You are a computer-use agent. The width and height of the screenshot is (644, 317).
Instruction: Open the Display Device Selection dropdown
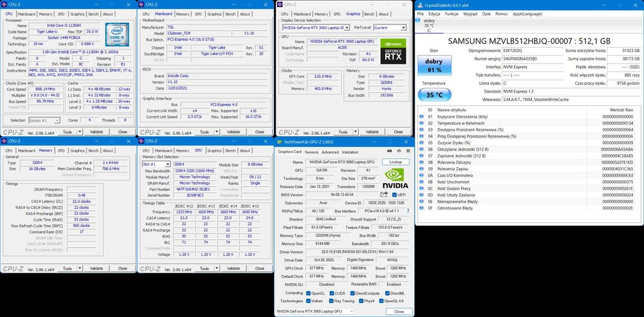pos(316,28)
